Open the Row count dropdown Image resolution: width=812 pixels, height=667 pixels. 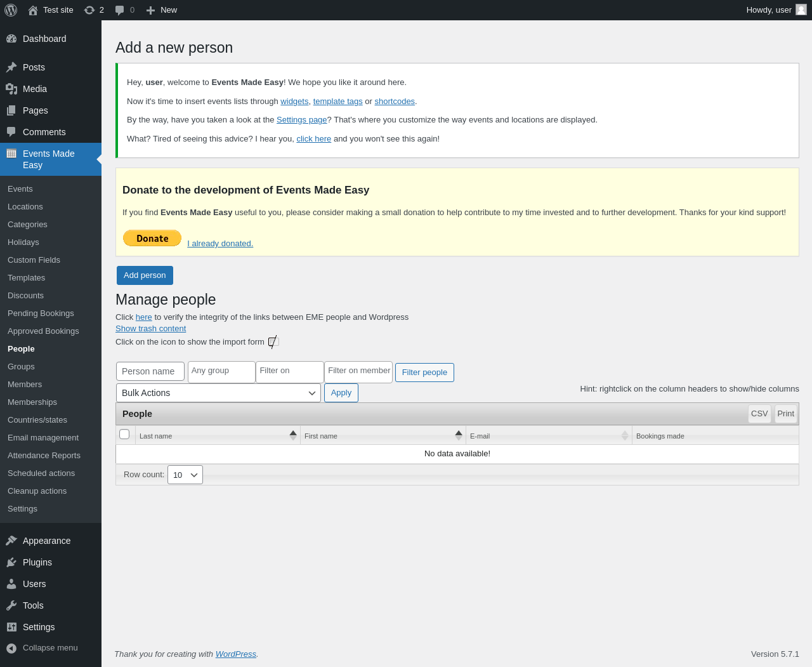coord(185,475)
